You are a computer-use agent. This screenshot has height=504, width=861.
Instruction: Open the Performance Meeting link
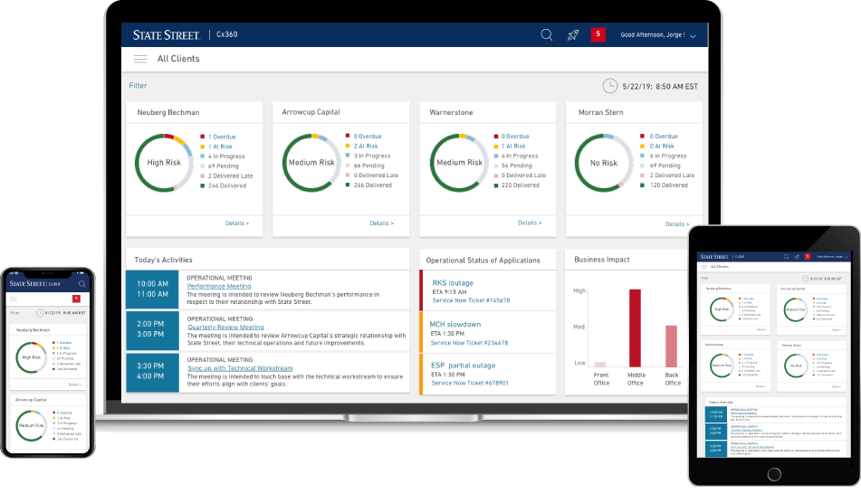pos(219,286)
